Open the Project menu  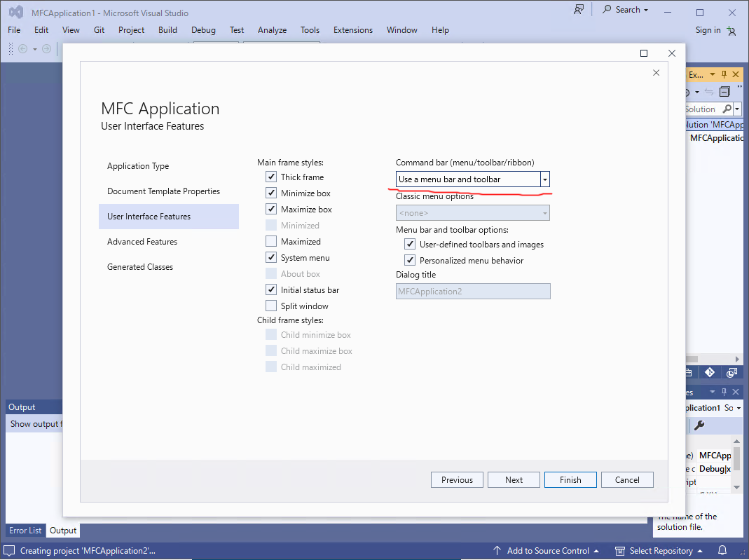click(x=131, y=30)
